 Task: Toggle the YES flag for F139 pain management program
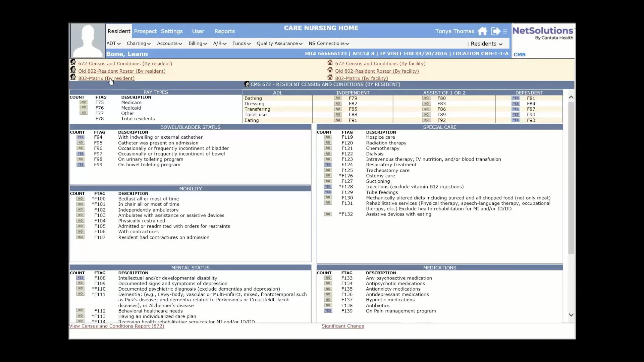[x=327, y=311]
